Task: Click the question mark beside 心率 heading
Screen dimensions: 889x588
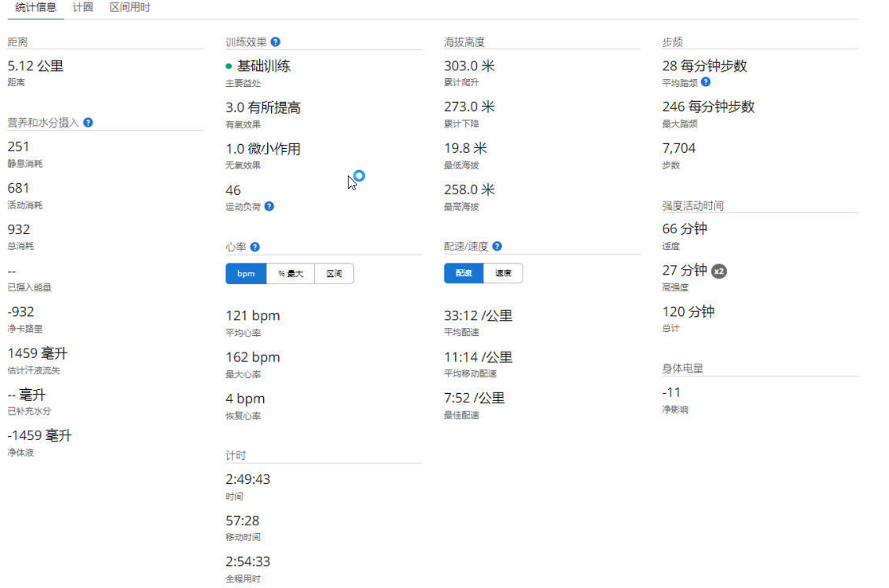Action: pyautogui.click(x=255, y=247)
